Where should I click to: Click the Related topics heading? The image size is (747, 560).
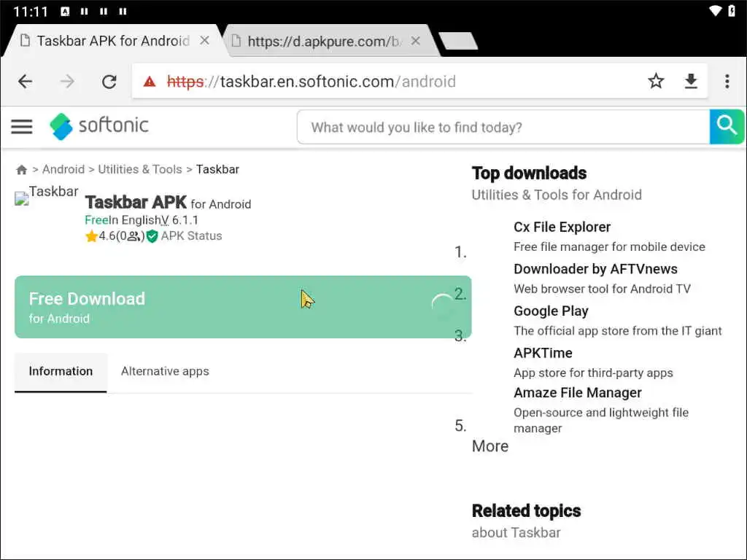coord(527,511)
